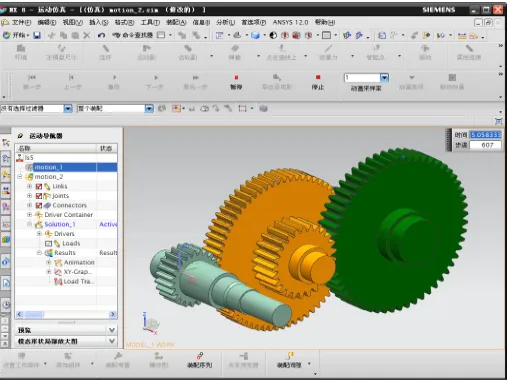Click the Joints icon in navigator
The height and width of the screenshot is (380, 508).
pos(47,196)
